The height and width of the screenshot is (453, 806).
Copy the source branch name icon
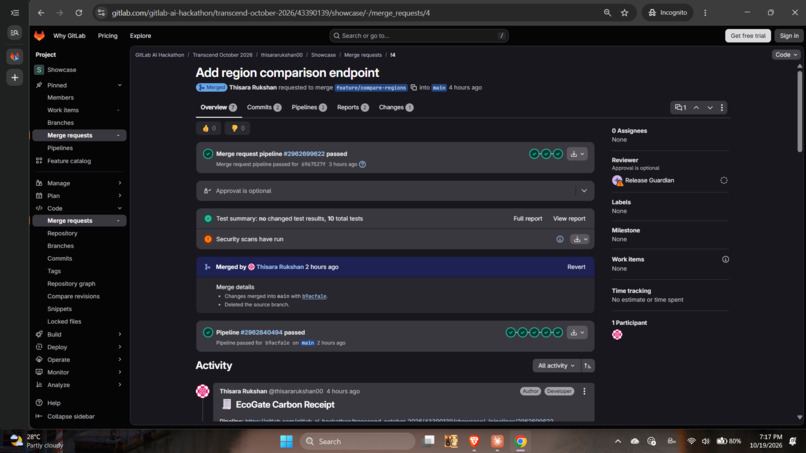413,87
